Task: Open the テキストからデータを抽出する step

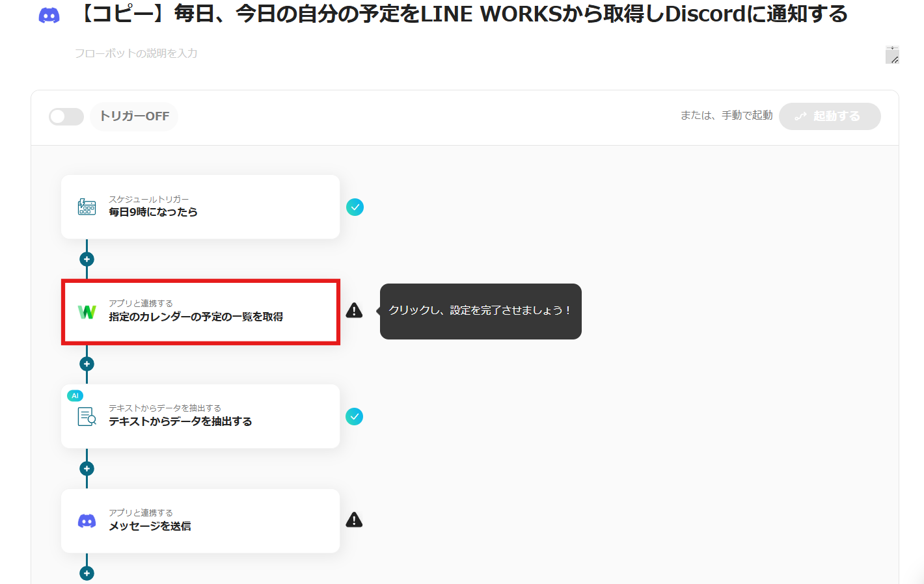Action: click(x=200, y=416)
